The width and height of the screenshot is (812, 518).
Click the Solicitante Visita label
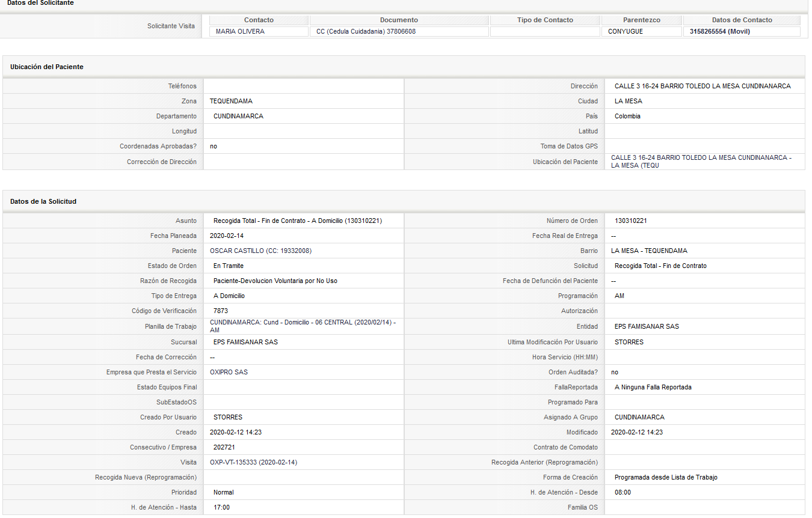click(171, 26)
